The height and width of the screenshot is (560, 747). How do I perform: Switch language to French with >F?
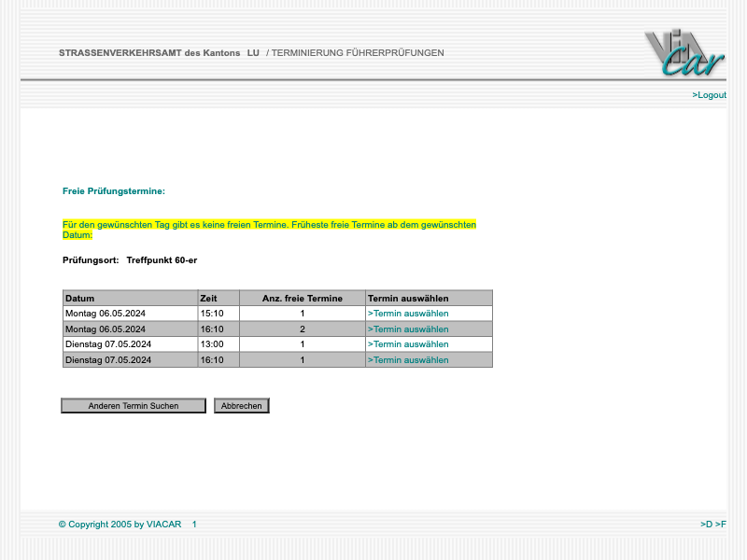coord(721,525)
